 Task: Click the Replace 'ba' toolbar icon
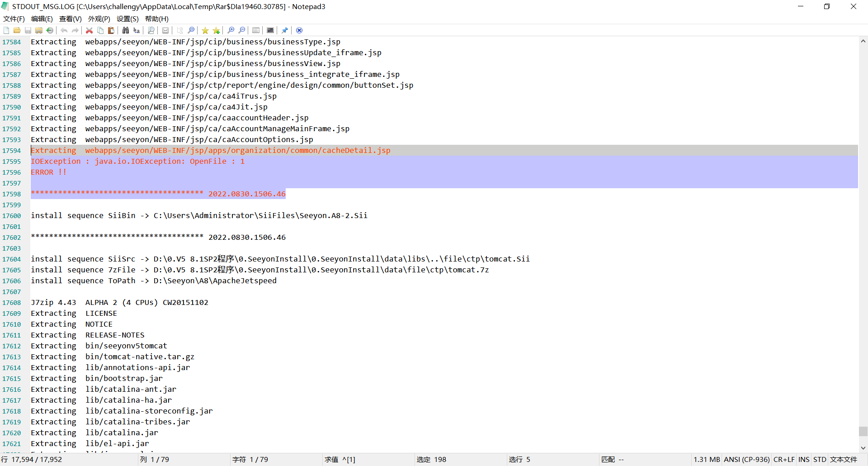tap(137, 30)
